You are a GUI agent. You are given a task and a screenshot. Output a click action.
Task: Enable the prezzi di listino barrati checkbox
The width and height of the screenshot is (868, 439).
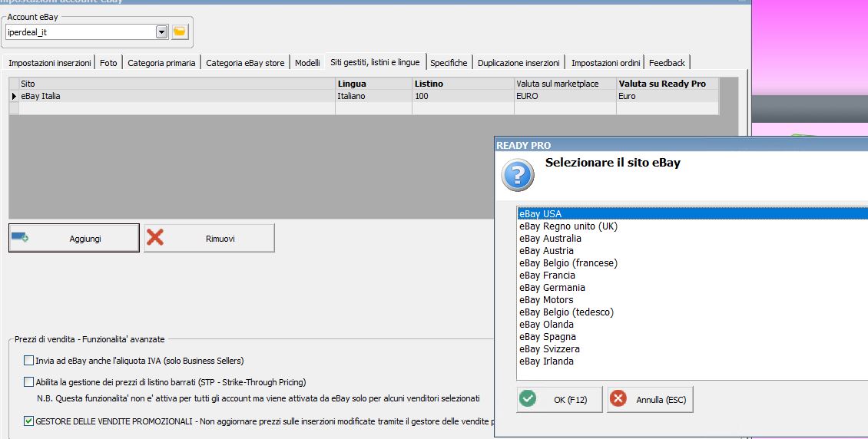(28, 381)
